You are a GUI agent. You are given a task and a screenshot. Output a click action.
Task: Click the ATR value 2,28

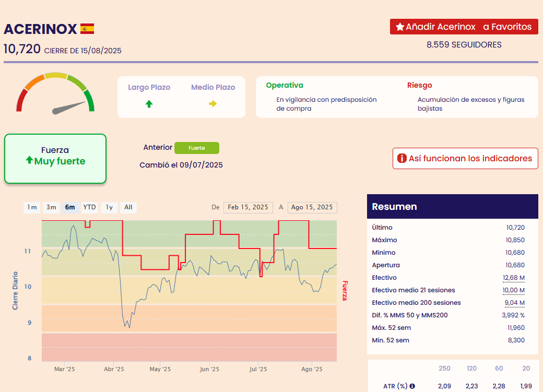pyautogui.click(x=499, y=386)
